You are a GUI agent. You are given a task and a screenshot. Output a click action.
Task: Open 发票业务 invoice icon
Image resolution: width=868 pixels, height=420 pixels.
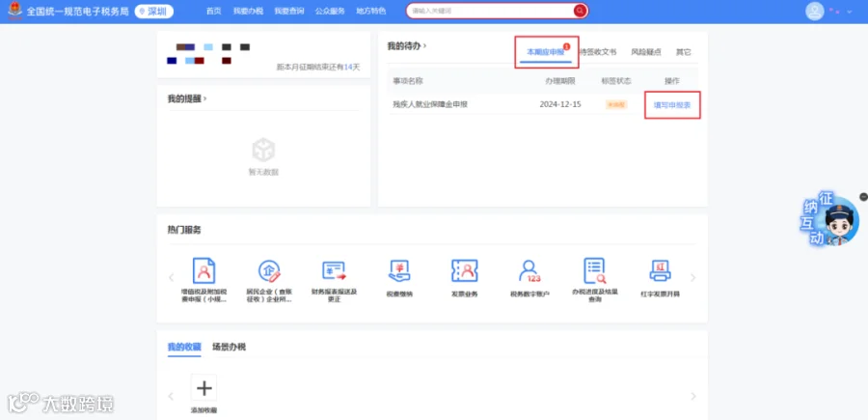point(465,271)
